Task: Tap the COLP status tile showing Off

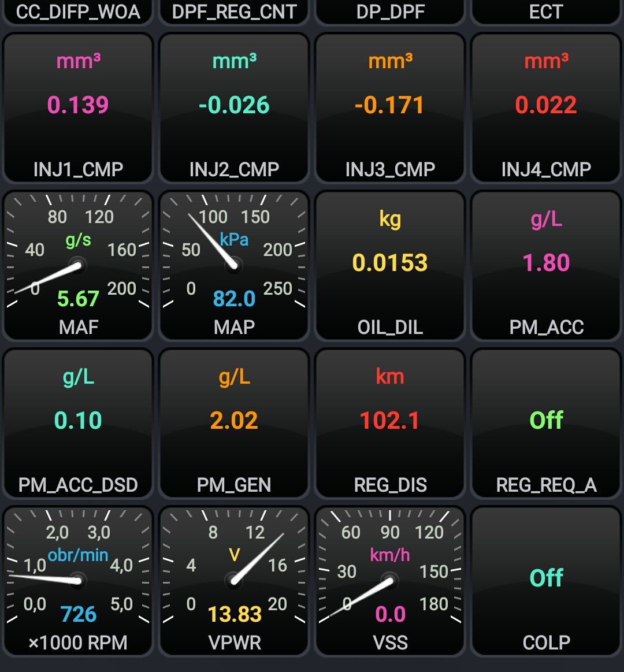Action: pos(546,581)
